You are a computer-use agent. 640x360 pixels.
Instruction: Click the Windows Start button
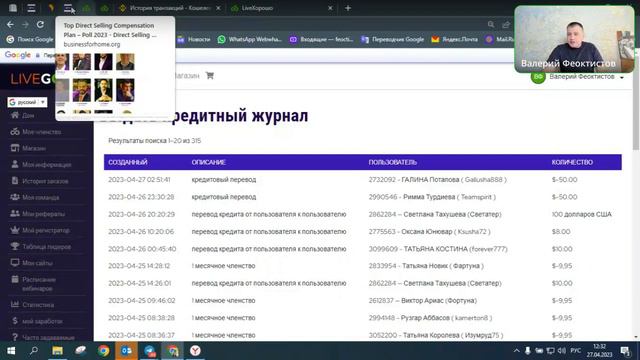coord(11,351)
